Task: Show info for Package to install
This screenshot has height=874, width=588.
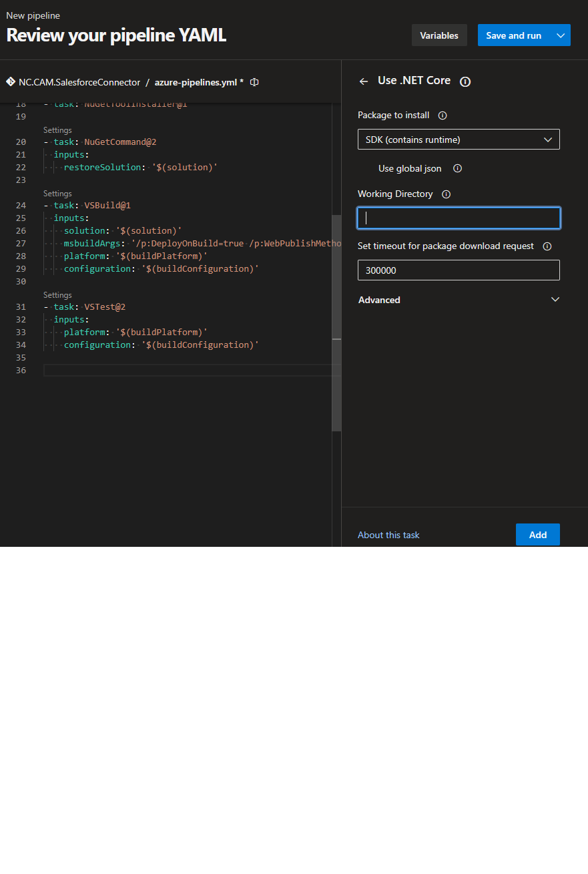Action: 442,116
